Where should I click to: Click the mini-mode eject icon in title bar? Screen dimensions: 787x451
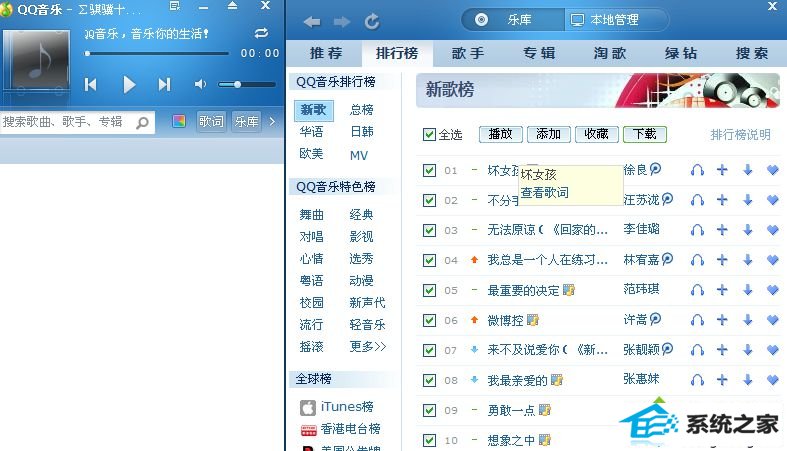(232, 6)
